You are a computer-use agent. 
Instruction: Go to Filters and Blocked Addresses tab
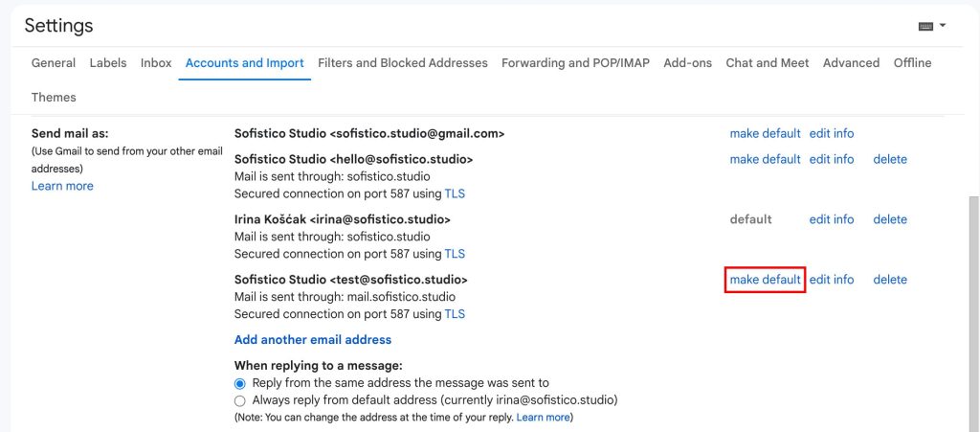403,63
